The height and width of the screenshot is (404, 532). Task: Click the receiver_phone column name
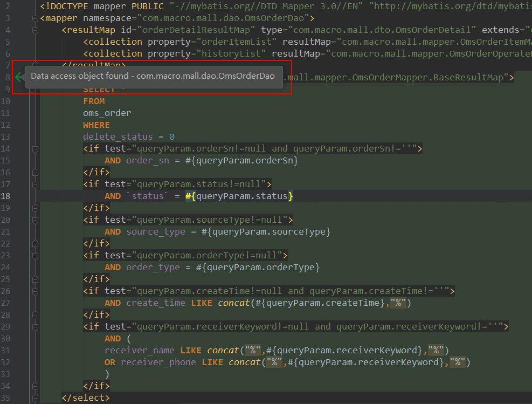point(158,362)
